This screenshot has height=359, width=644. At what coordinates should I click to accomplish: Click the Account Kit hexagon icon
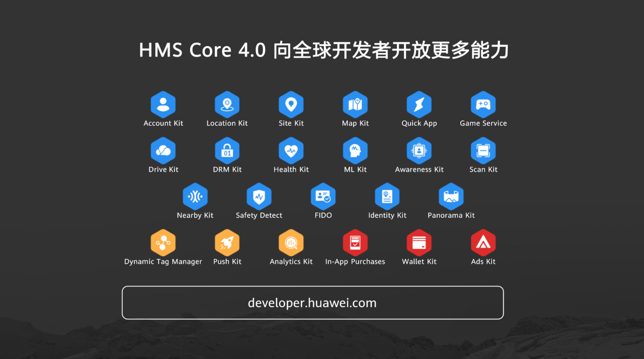[163, 104]
